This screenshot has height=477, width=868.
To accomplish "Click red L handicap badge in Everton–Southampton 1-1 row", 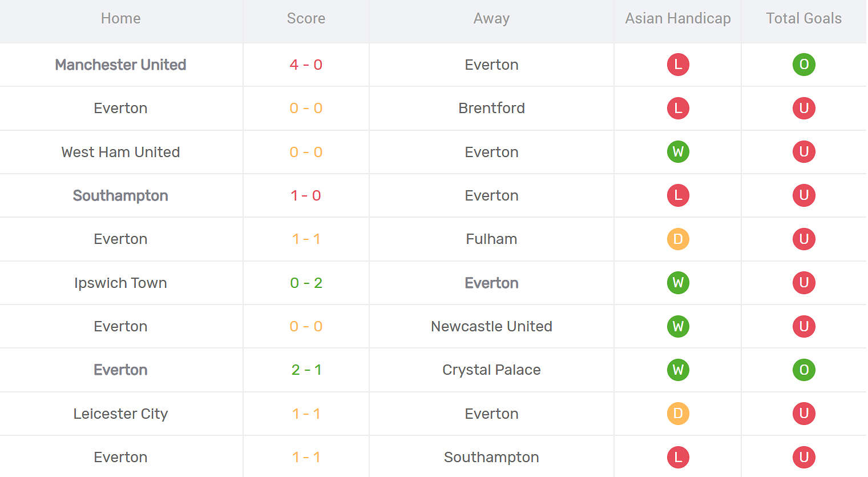I will [678, 457].
